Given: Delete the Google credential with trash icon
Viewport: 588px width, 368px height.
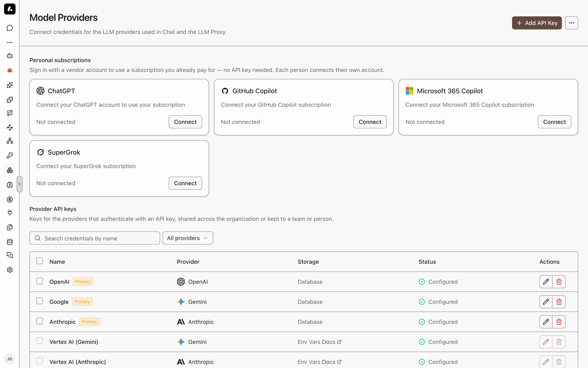Looking at the screenshot, I should pos(559,302).
